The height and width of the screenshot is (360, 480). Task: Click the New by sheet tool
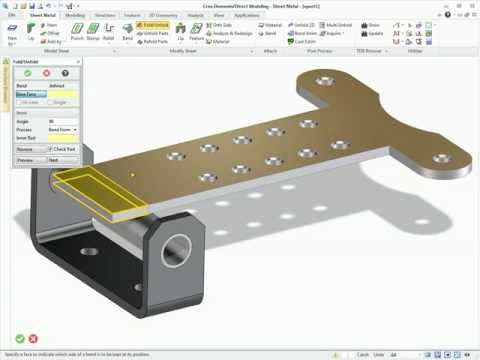click(x=12, y=33)
